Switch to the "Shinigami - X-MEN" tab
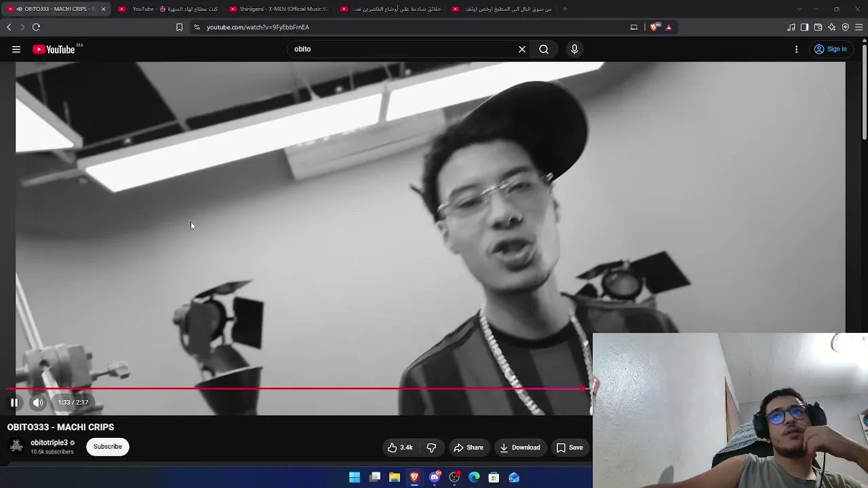 point(278,9)
